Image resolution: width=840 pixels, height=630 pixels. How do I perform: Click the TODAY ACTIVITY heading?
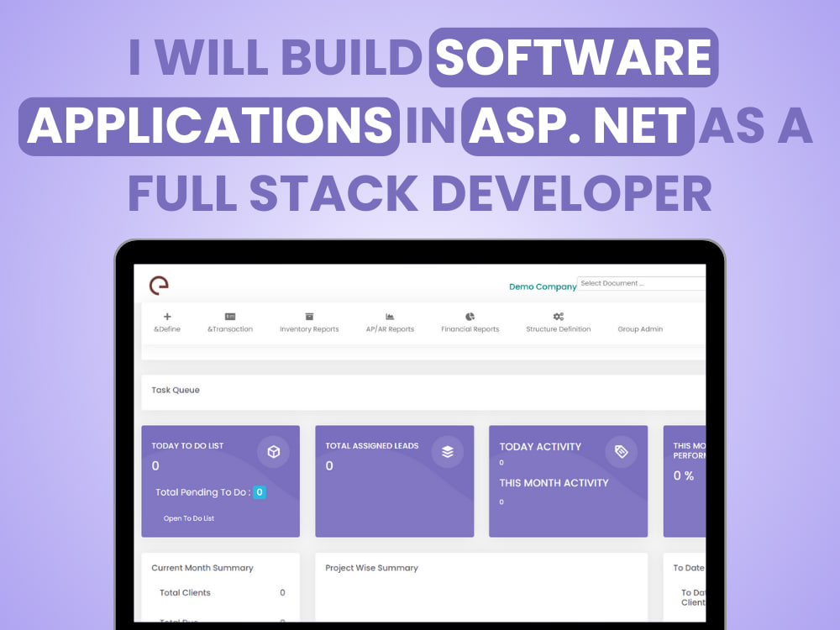pos(540,447)
